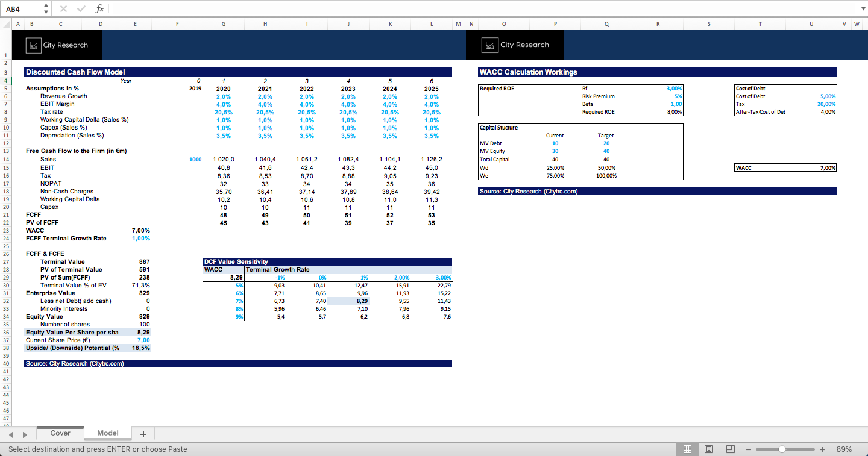The image size is (868, 456).
Task: Select the 2025 Sales cell 1 126,2
Action: pos(432,160)
